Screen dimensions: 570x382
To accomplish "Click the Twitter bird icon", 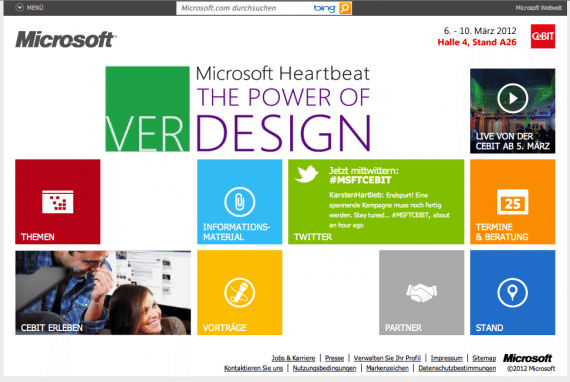I will click(x=306, y=174).
